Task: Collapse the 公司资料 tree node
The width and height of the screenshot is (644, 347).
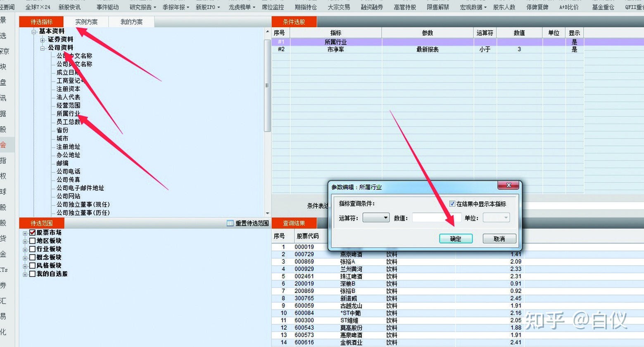Action: (43, 47)
